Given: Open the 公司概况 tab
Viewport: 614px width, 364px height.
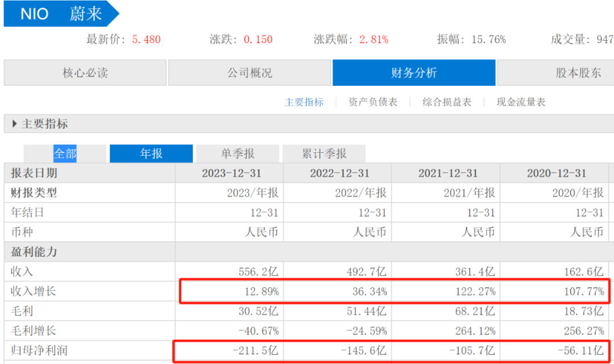Looking at the screenshot, I should click(249, 73).
